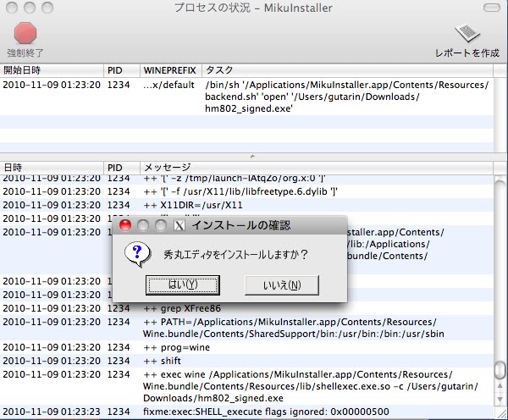Screen dimensions: 508x420
Task: Click the dialog title インストールの確認
Action: (240, 225)
